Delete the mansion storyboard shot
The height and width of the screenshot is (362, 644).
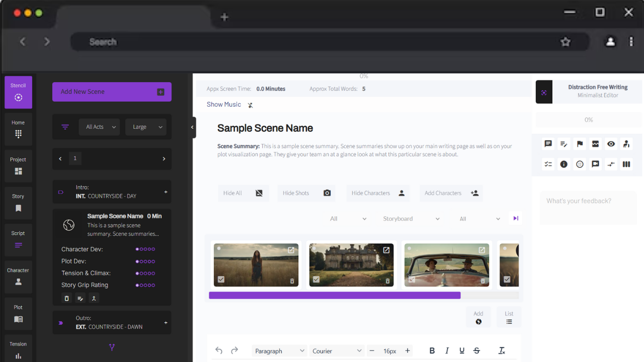[387, 281]
